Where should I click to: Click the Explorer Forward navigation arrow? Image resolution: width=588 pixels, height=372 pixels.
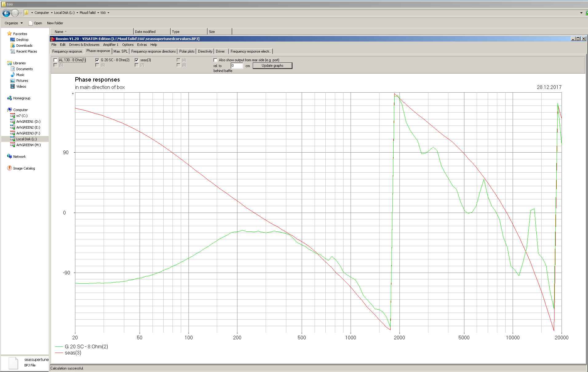point(15,13)
